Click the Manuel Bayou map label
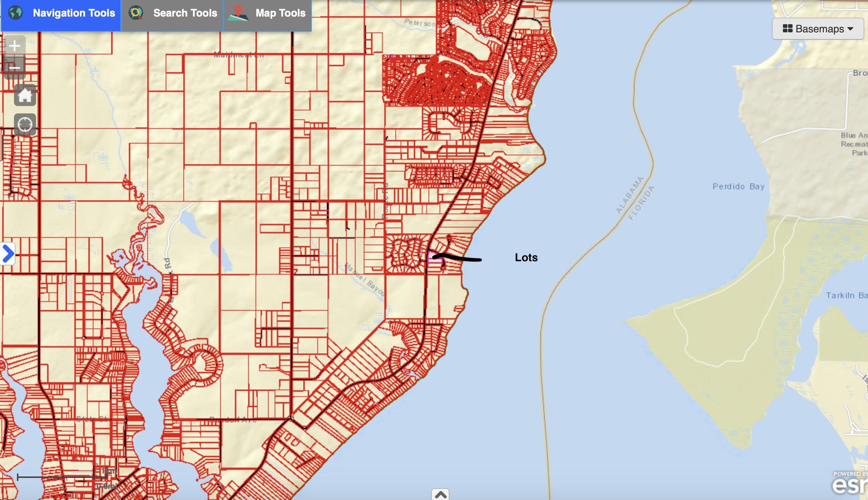This screenshot has height=500, width=868. pyautogui.click(x=365, y=279)
